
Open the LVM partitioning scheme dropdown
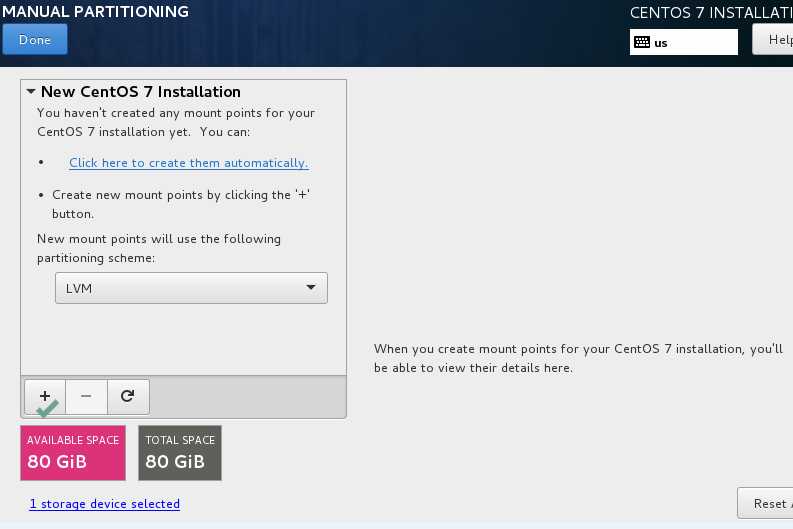click(x=191, y=288)
